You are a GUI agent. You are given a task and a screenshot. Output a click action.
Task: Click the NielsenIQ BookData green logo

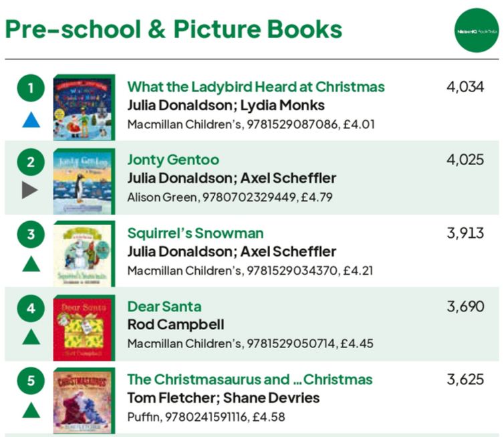tap(476, 30)
